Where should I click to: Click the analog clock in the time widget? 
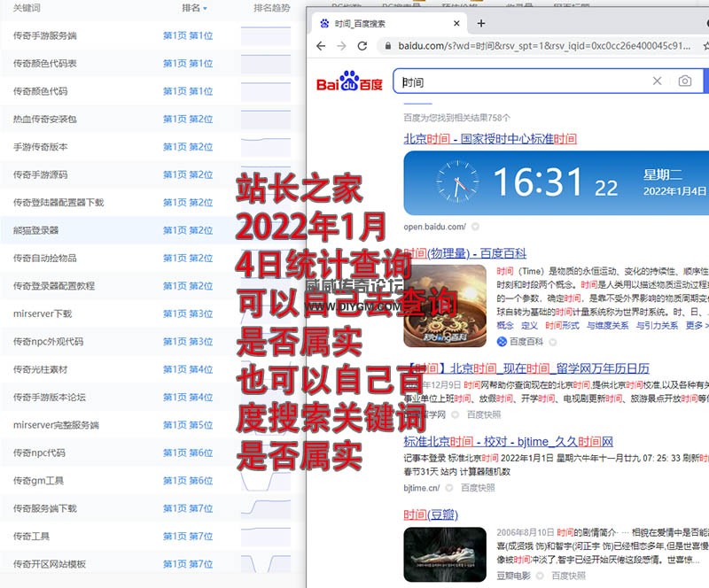pyautogui.click(x=457, y=182)
